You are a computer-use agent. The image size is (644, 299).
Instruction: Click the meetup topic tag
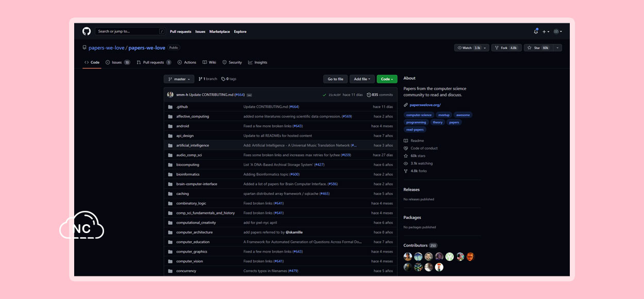click(x=444, y=115)
